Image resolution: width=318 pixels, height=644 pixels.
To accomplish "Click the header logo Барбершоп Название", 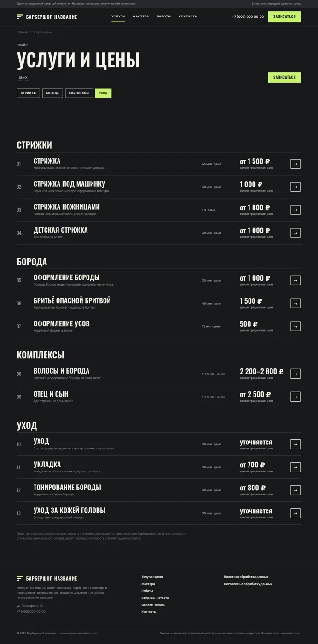I will (47, 17).
